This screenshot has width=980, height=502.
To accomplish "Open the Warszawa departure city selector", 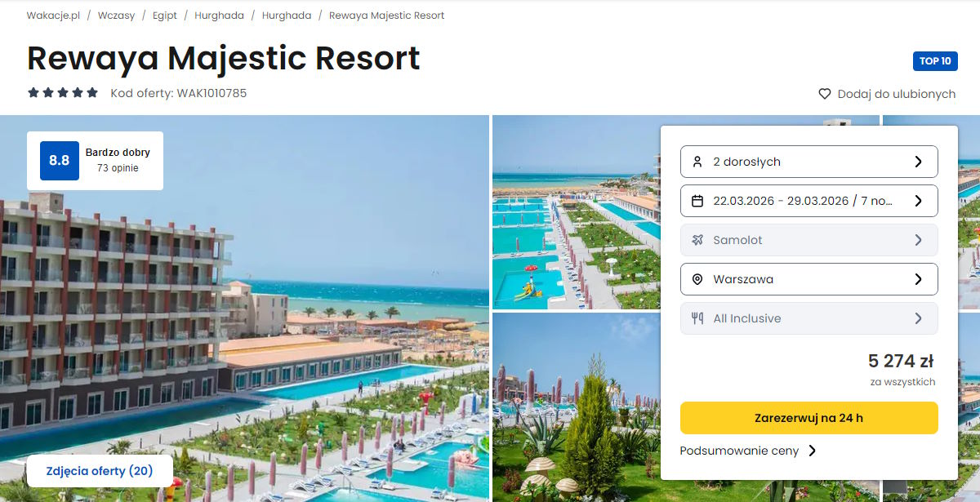I will pos(809,279).
